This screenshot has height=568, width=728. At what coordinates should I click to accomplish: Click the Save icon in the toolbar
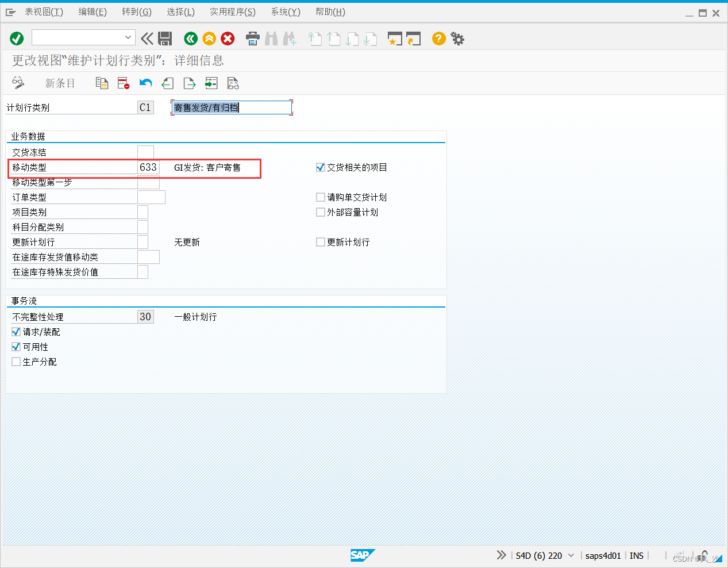pyautogui.click(x=165, y=38)
